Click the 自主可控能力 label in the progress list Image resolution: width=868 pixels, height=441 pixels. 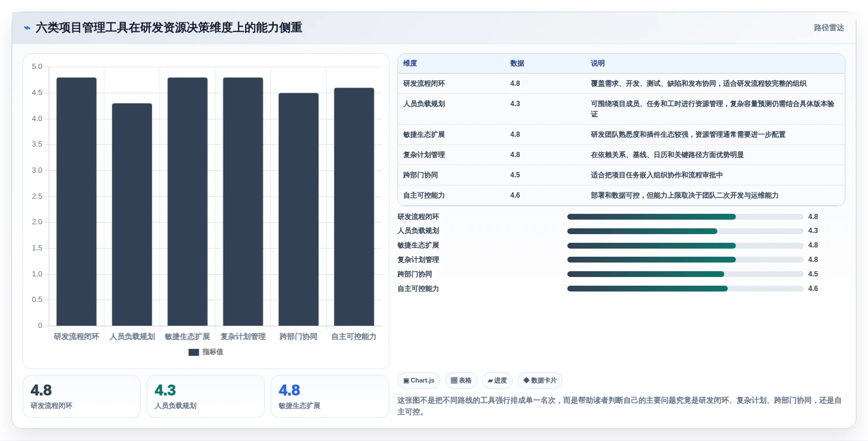pyautogui.click(x=418, y=289)
